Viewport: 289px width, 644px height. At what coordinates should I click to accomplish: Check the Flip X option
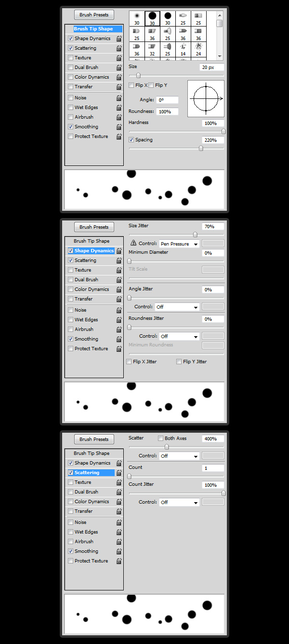pyautogui.click(x=131, y=85)
